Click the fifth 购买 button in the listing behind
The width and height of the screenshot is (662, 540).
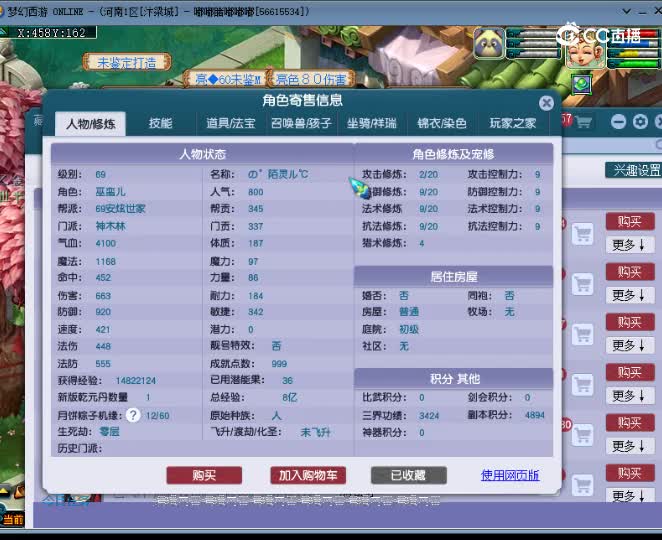click(630, 423)
